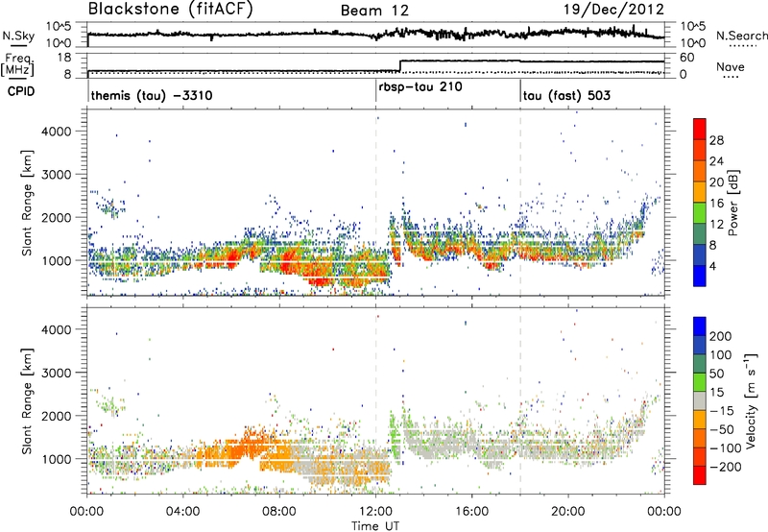Click the "24" value on the power colorbar

[716, 161]
